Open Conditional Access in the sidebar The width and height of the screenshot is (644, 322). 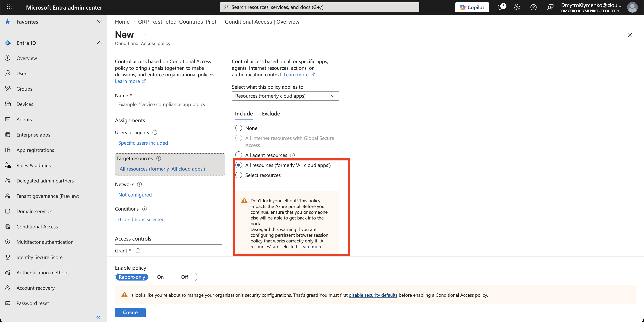click(37, 227)
